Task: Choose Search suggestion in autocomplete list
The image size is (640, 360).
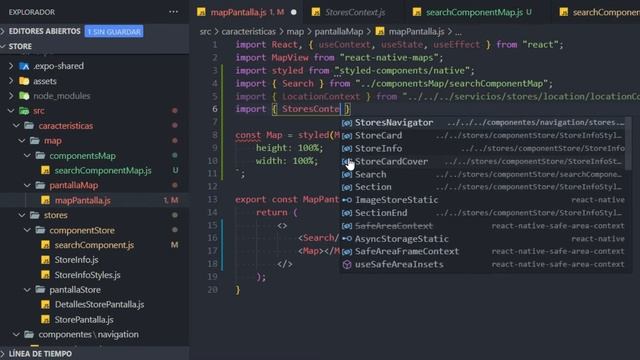Action: coord(483,174)
